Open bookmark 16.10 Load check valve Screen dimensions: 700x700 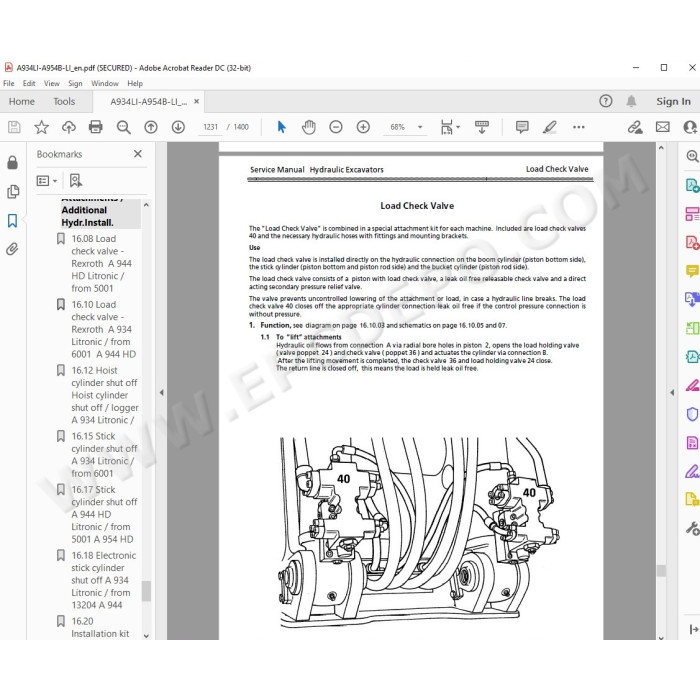pyautogui.click(x=104, y=329)
